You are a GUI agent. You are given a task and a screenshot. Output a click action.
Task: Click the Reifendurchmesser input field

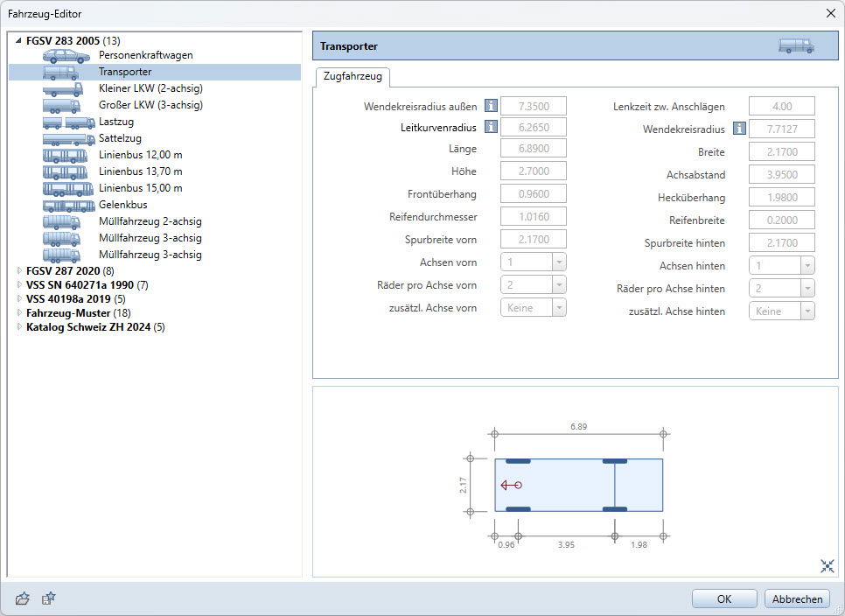click(534, 217)
